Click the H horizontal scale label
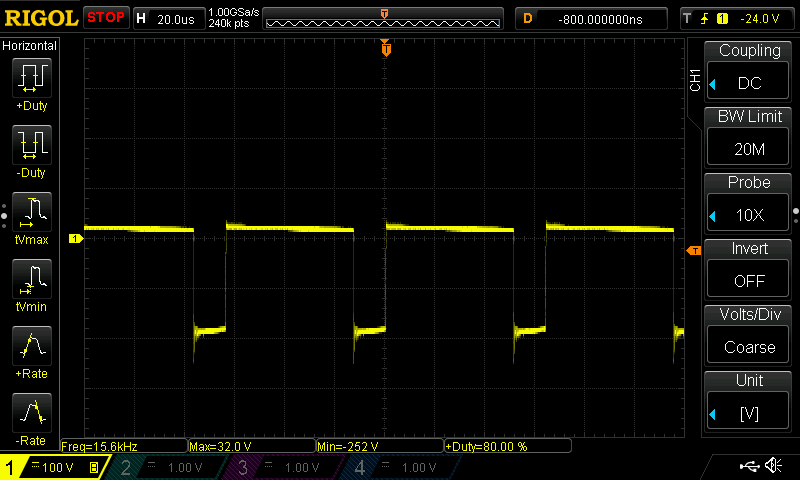 pyautogui.click(x=141, y=19)
